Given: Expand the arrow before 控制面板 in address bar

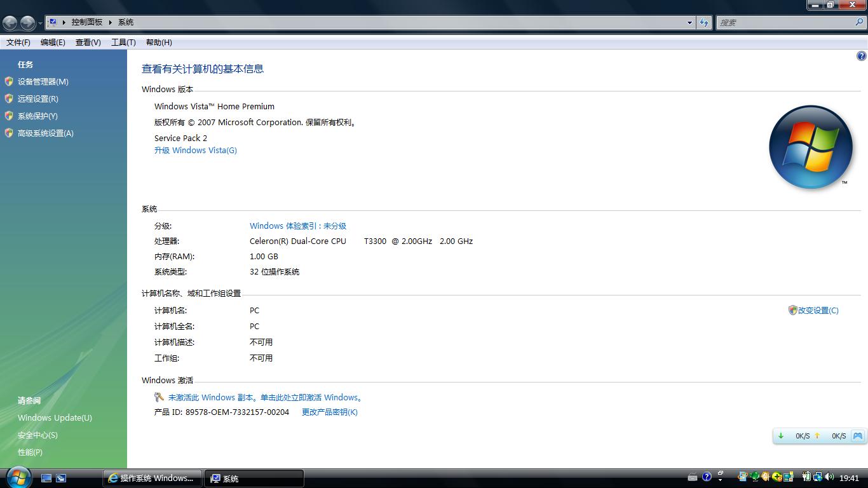Looking at the screenshot, I should click(64, 22).
